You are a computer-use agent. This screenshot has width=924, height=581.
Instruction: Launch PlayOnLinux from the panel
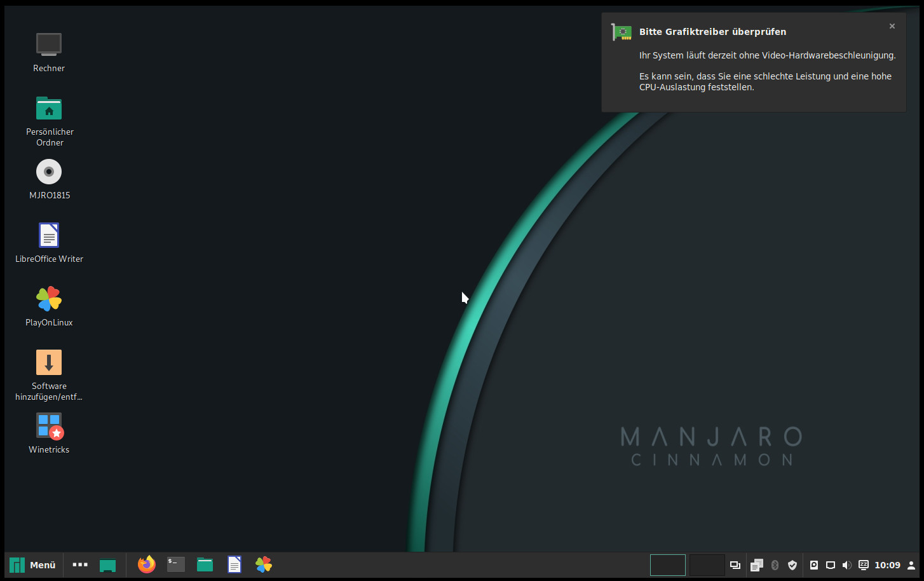tap(264, 564)
